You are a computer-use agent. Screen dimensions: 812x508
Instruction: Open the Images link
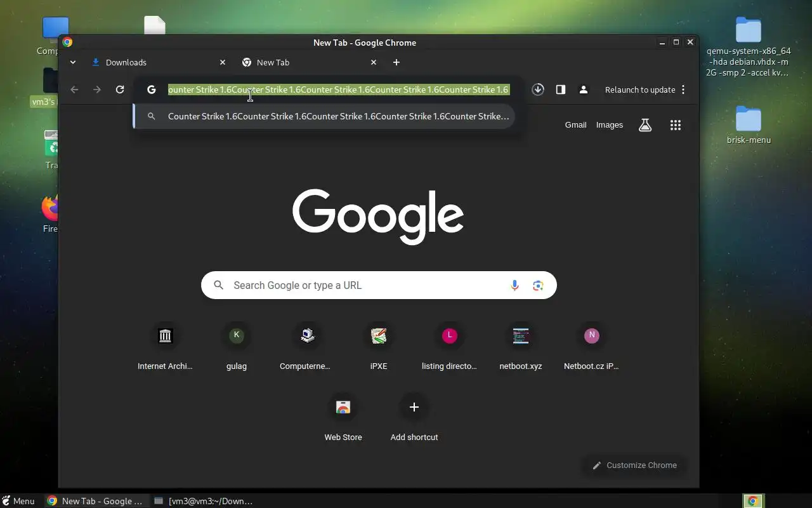(610, 125)
